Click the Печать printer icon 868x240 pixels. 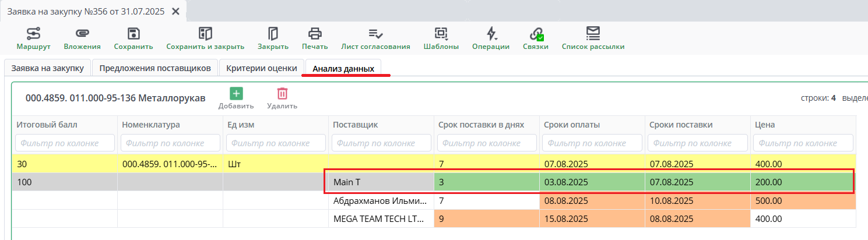click(x=315, y=34)
